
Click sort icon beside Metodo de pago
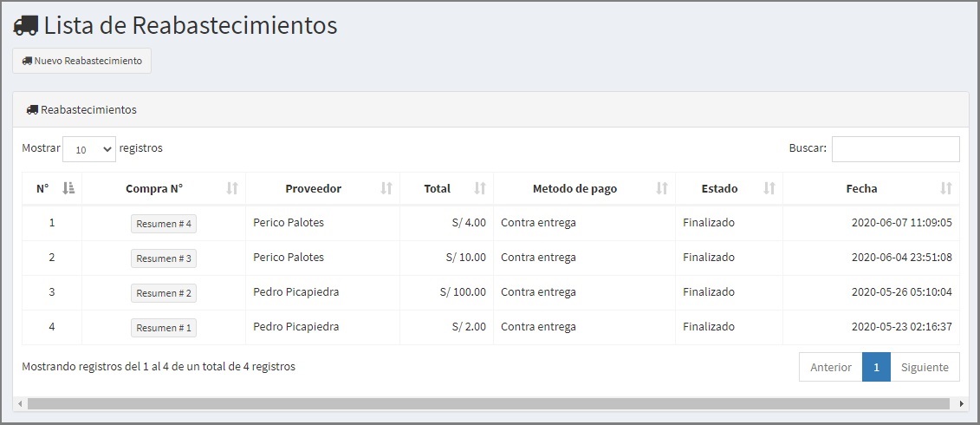click(662, 187)
